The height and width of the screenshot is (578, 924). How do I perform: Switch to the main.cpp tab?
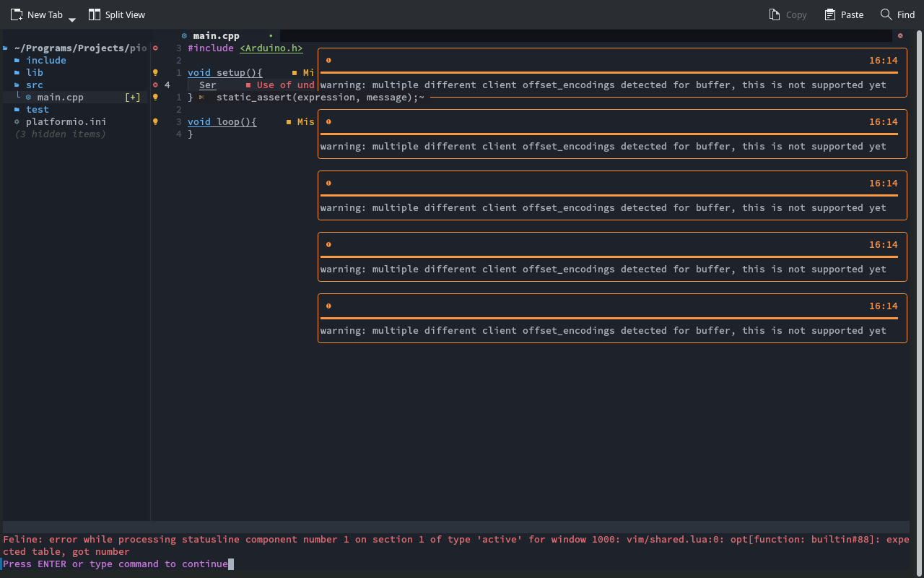(x=217, y=35)
